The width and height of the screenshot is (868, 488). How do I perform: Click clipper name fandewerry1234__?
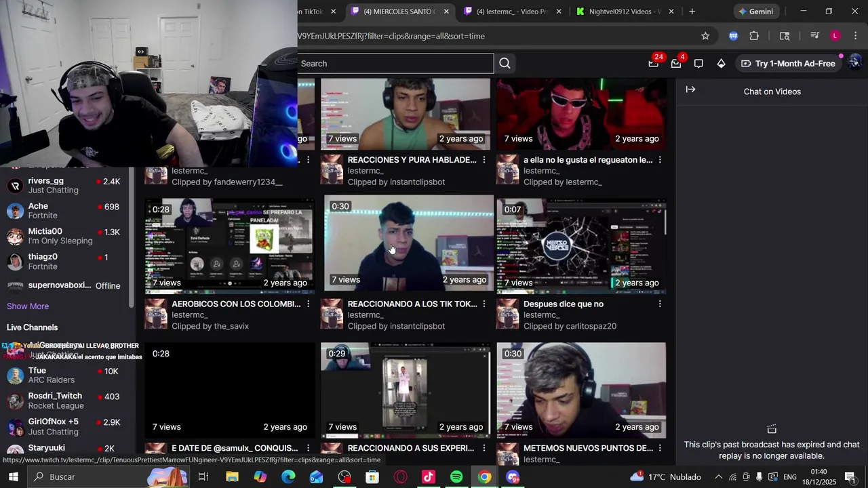point(248,182)
